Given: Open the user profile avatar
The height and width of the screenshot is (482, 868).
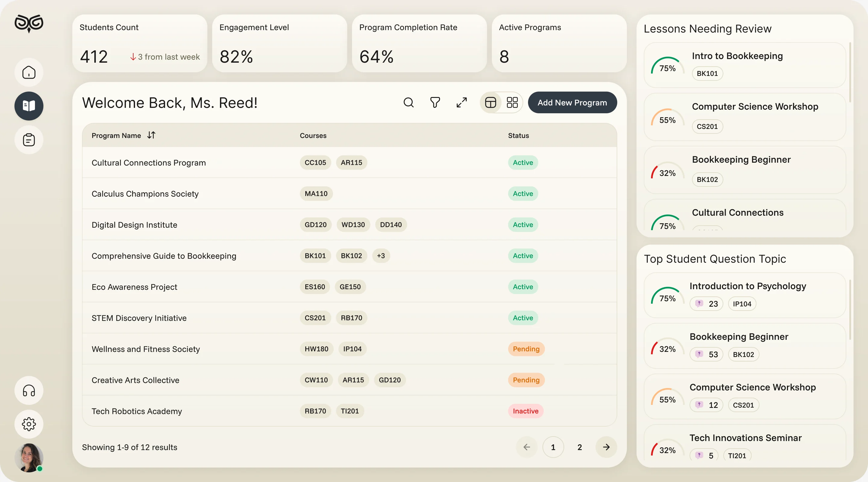Looking at the screenshot, I should point(29,458).
